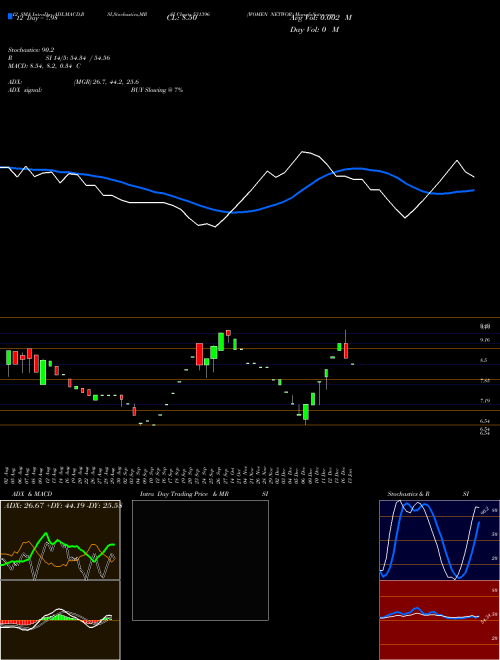Click the 'ADX signal:' label
Image resolution: width=500 pixels, height=660 pixels.
tap(25, 90)
